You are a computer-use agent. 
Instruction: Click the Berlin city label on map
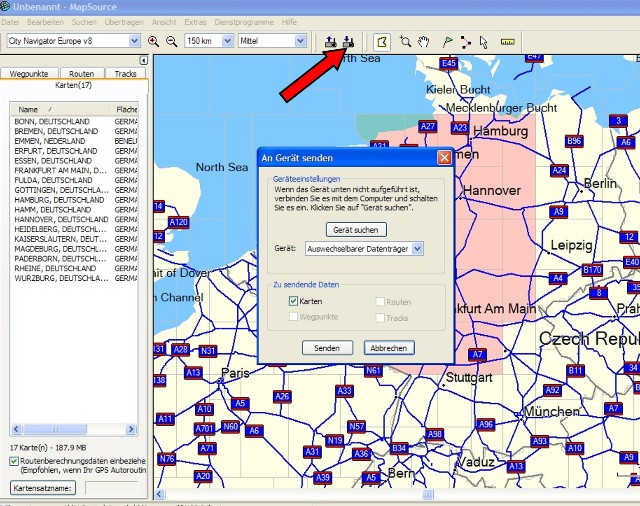[600, 183]
